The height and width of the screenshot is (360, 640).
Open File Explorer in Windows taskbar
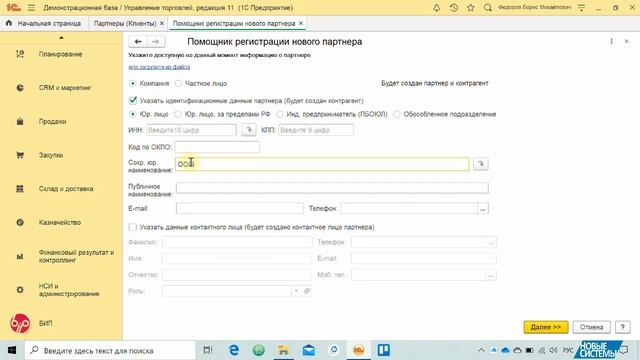pyautogui.click(x=283, y=350)
